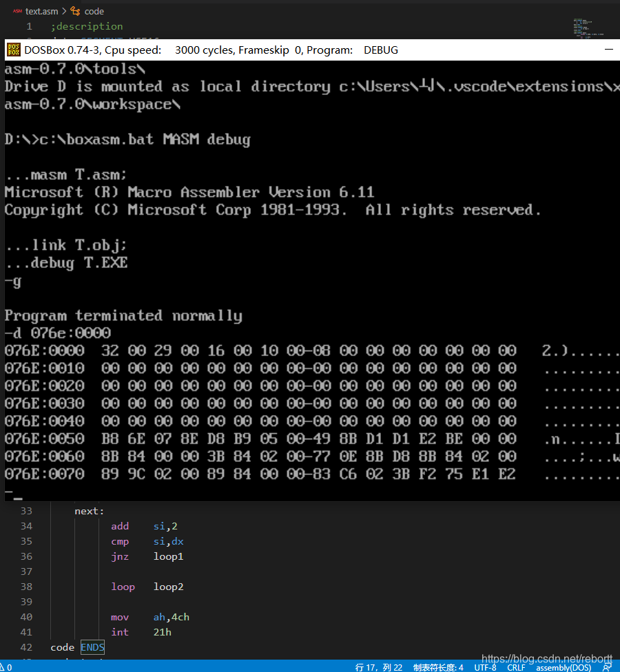Click 'jnz' instruction on line 36
The height and width of the screenshot is (672, 620).
coord(120,557)
